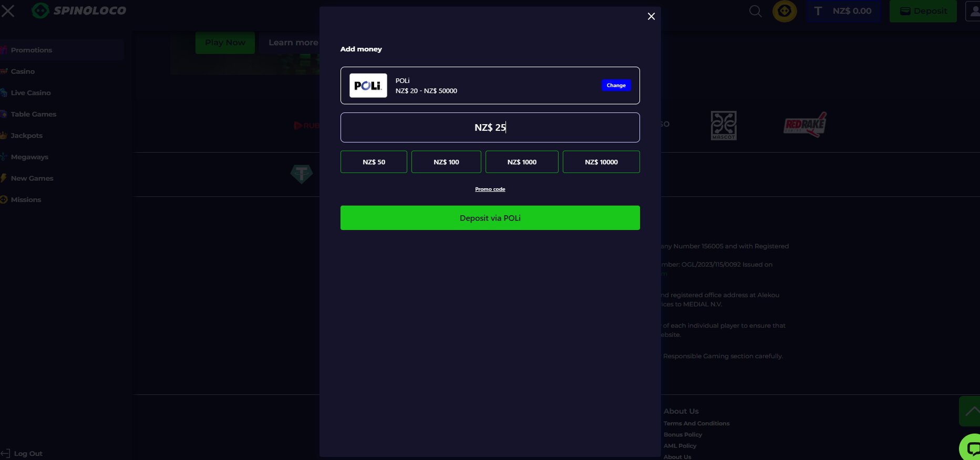Select the NZ$ 1000 preset amount
The height and width of the screenshot is (460, 980).
(522, 162)
